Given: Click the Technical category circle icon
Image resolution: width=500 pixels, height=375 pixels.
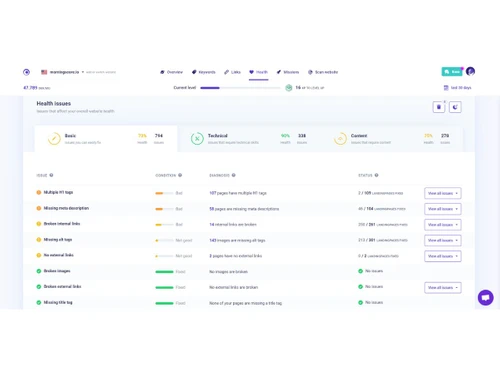Looking at the screenshot, I should click(x=197, y=139).
